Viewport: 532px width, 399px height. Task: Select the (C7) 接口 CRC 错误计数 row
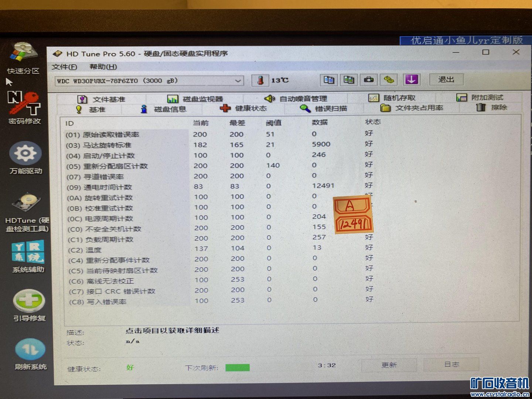pos(222,290)
